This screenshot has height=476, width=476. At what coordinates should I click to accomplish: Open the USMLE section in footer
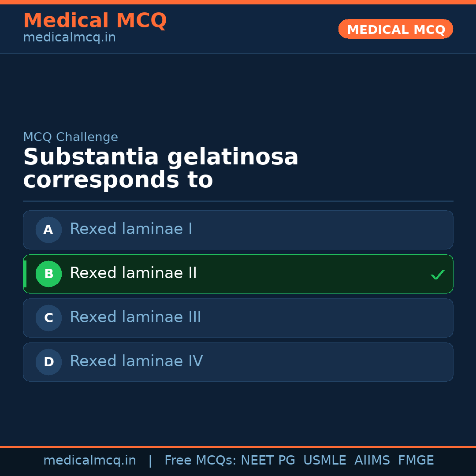coord(325,460)
